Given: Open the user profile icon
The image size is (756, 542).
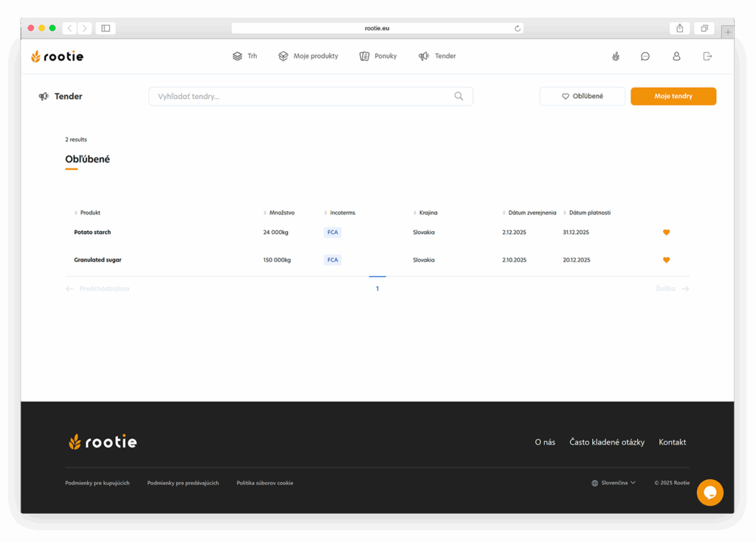Looking at the screenshot, I should (676, 56).
